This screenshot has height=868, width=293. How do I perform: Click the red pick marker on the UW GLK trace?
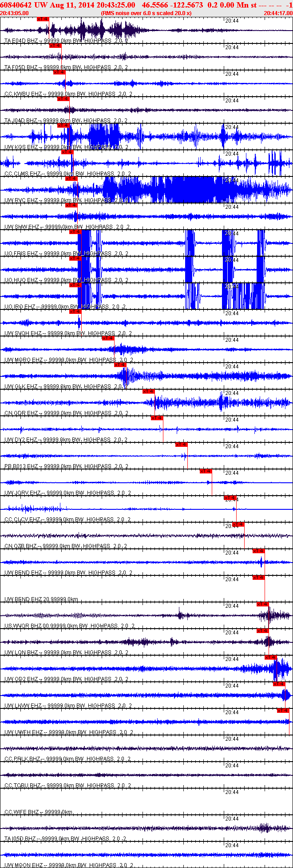pos(120,365)
